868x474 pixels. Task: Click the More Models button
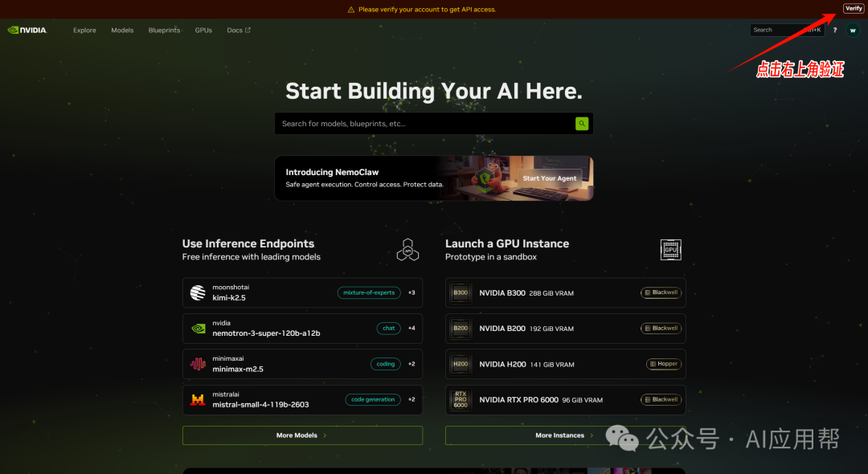302,435
